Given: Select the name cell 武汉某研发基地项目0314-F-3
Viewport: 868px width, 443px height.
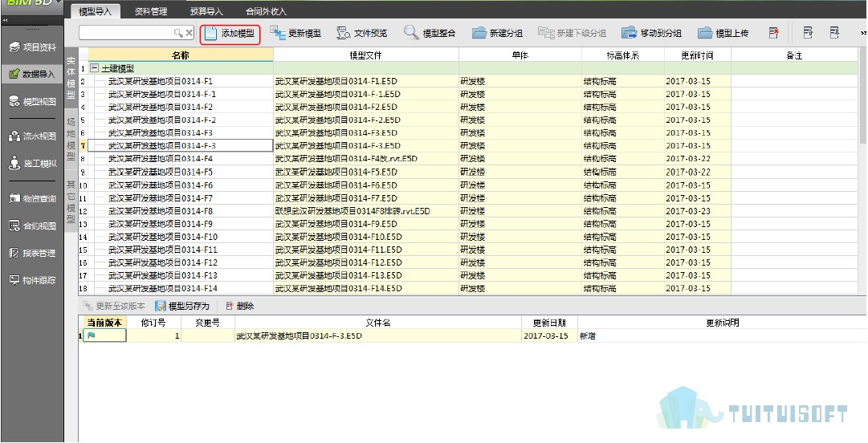Looking at the screenshot, I should coord(181,145).
